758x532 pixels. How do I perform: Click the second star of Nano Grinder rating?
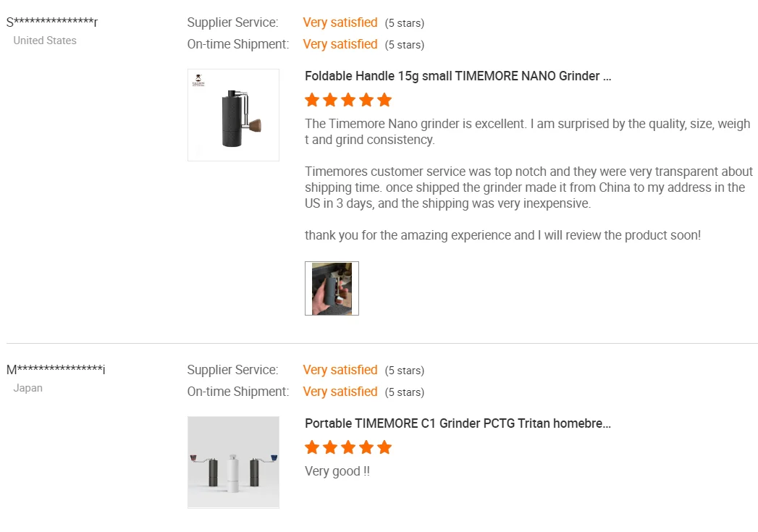330,100
